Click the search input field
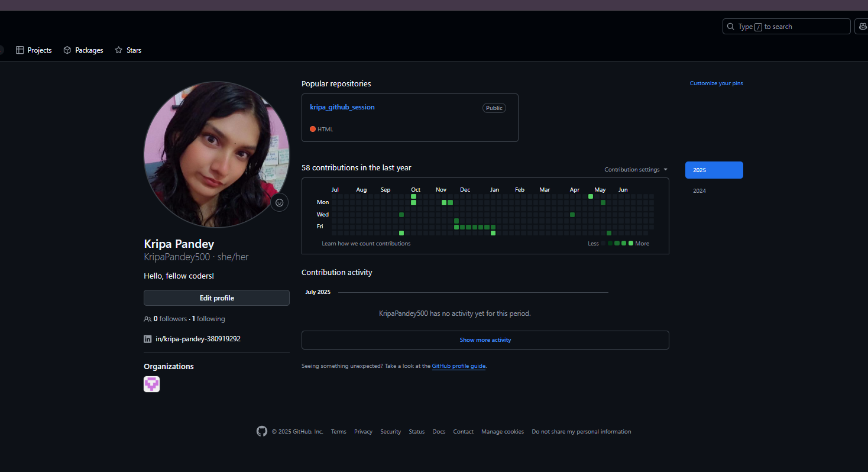This screenshot has width=868, height=472. pyautogui.click(x=786, y=26)
